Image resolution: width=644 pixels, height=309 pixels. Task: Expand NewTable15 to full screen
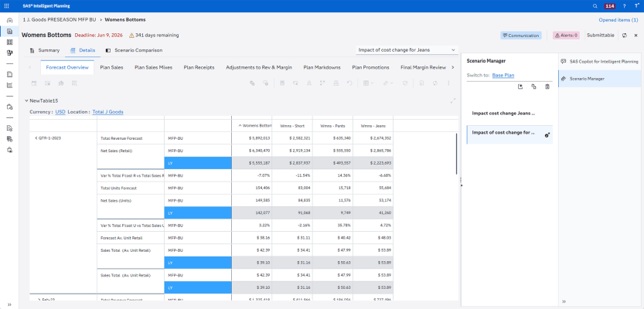click(453, 100)
